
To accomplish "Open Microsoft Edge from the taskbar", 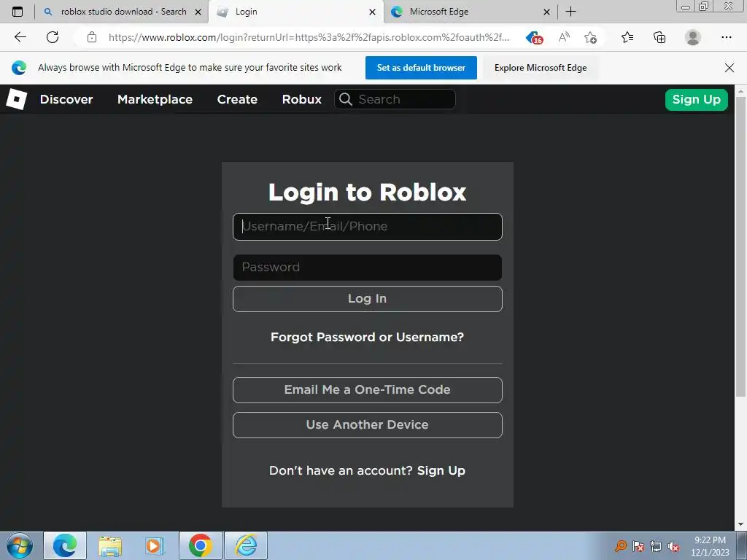I will pyautogui.click(x=65, y=545).
